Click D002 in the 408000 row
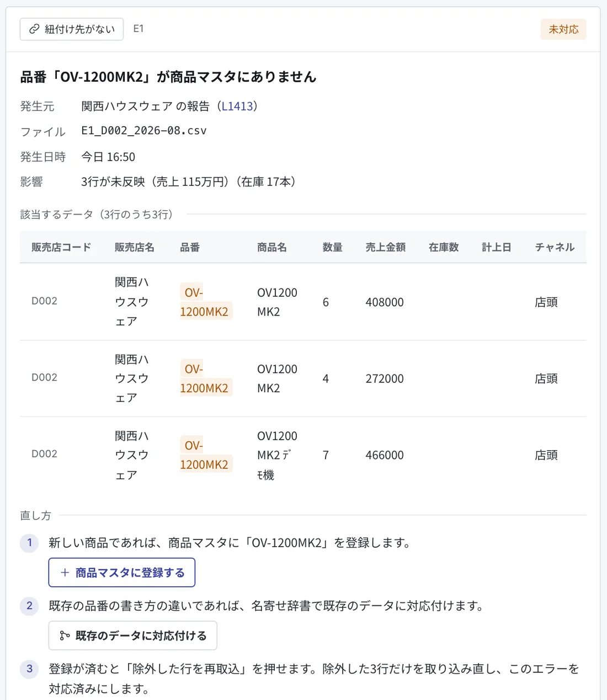The height and width of the screenshot is (700, 607). [44, 301]
